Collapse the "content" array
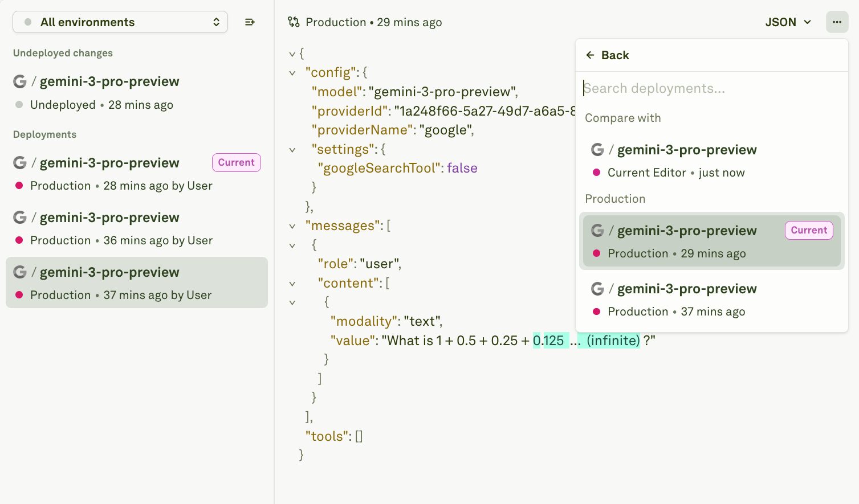The width and height of the screenshot is (859, 504). coord(292,284)
